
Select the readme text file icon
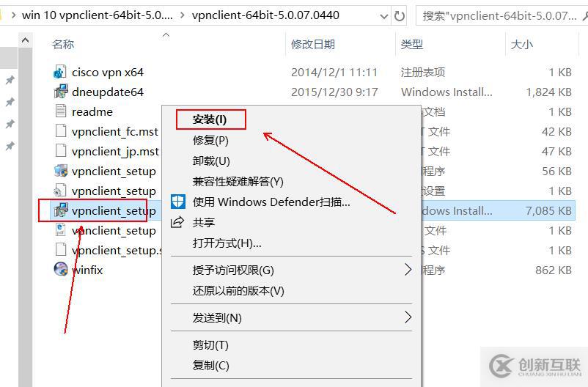[60, 111]
